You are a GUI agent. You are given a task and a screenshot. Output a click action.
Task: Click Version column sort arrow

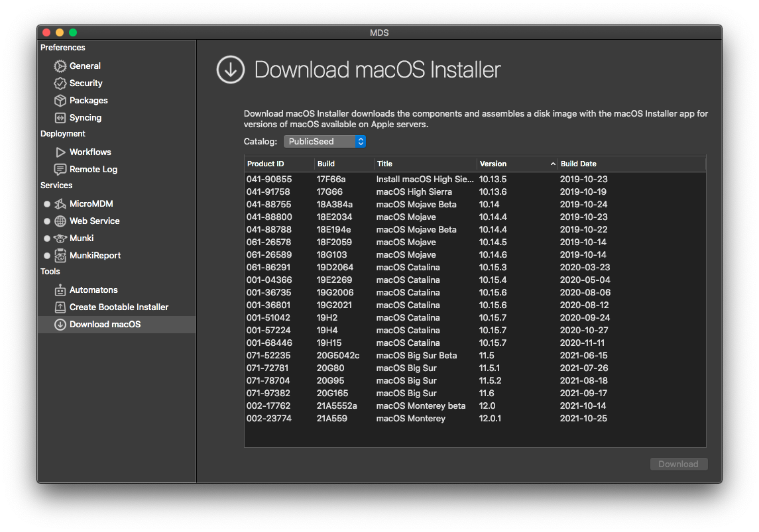point(553,164)
